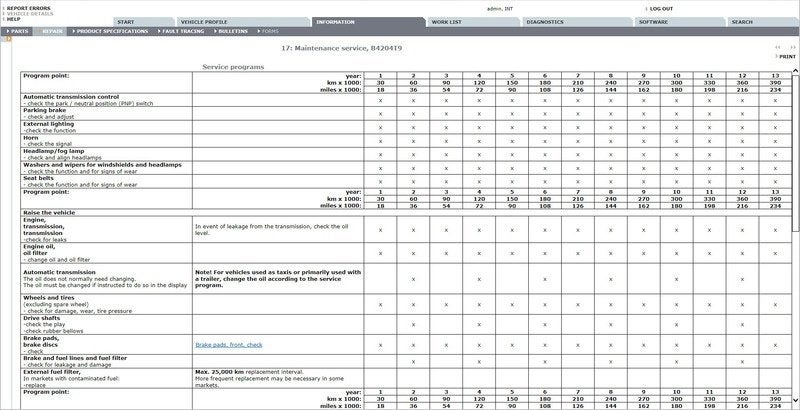
Task: Open 'Brake pads, front, check' link
Action: [x=229, y=345]
